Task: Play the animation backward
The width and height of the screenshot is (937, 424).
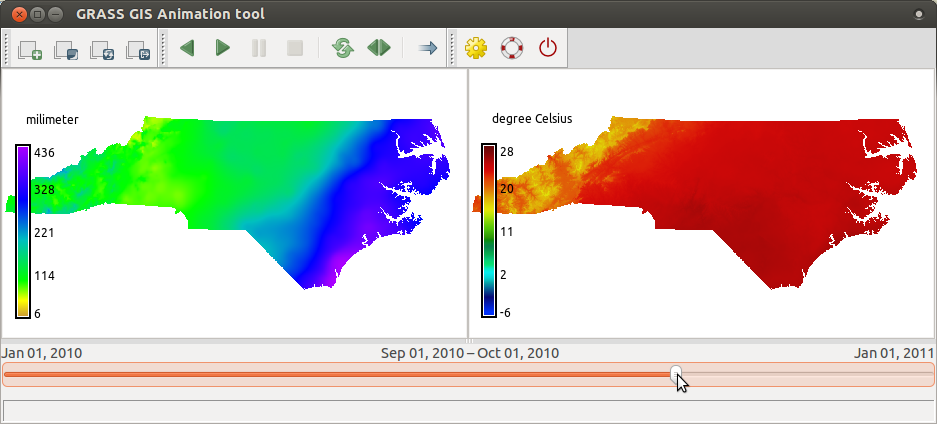Action: click(x=186, y=48)
